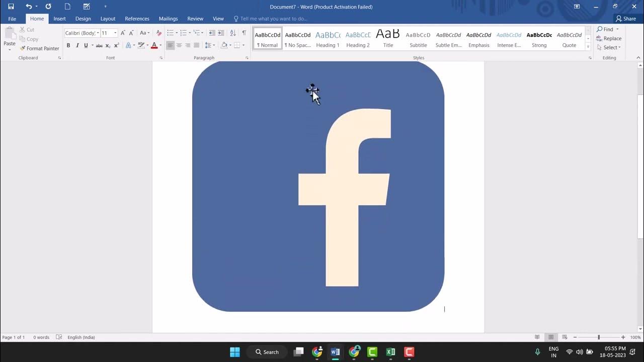Click New Document icon in Quick Access

(x=67, y=7)
